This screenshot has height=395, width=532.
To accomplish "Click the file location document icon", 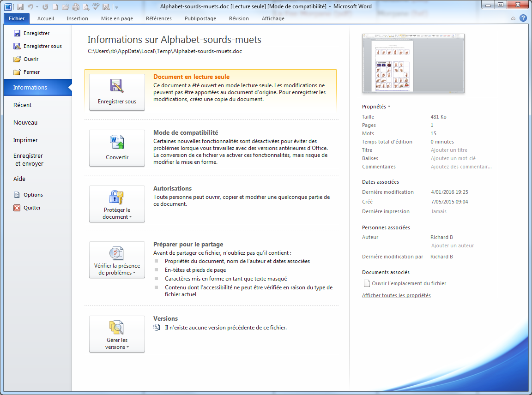I will [x=366, y=283].
